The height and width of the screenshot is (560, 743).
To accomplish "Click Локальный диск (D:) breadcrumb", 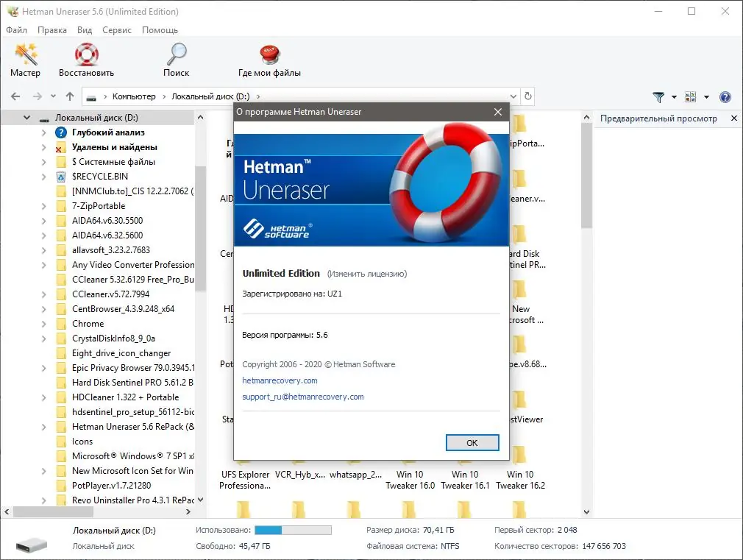I will [x=210, y=96].
